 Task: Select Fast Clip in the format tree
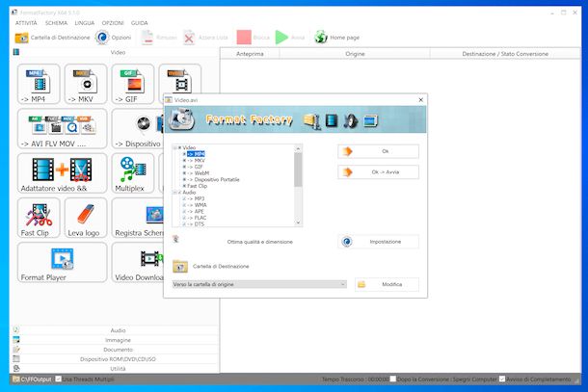pyautogui.click(x=197, y=186)
